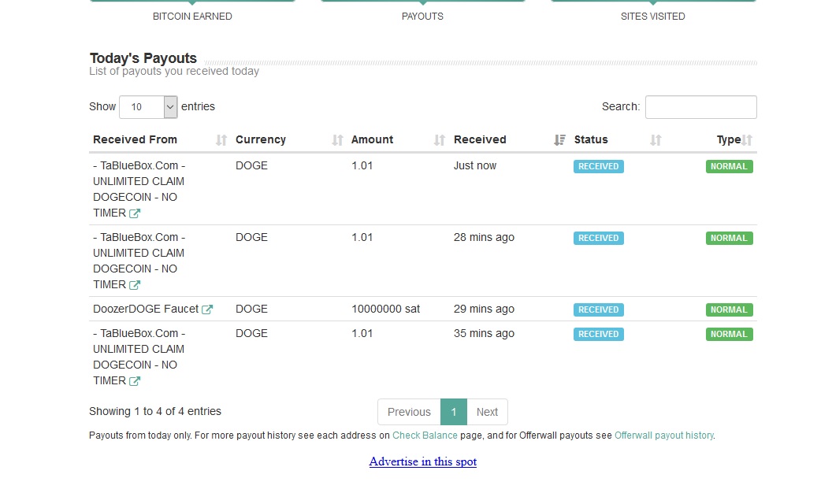Viewport: 832px width, 504px height.
Task: Click NORMAL badge in '35 mins ago' row
Action: point(729,334)
